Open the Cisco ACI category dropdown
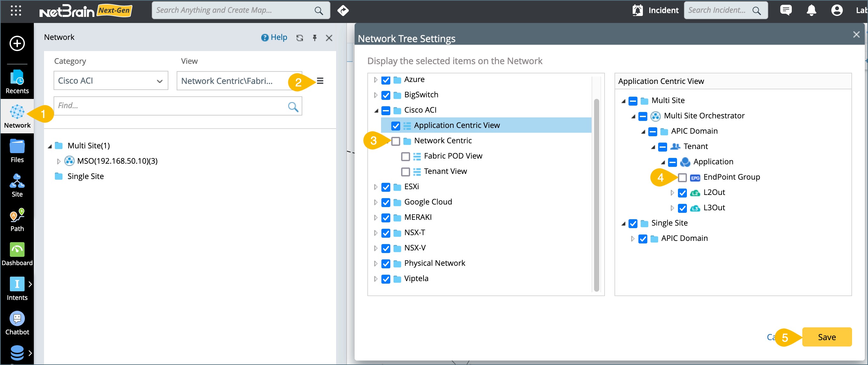Screen dimensions: 868x365 pos(111,80)
